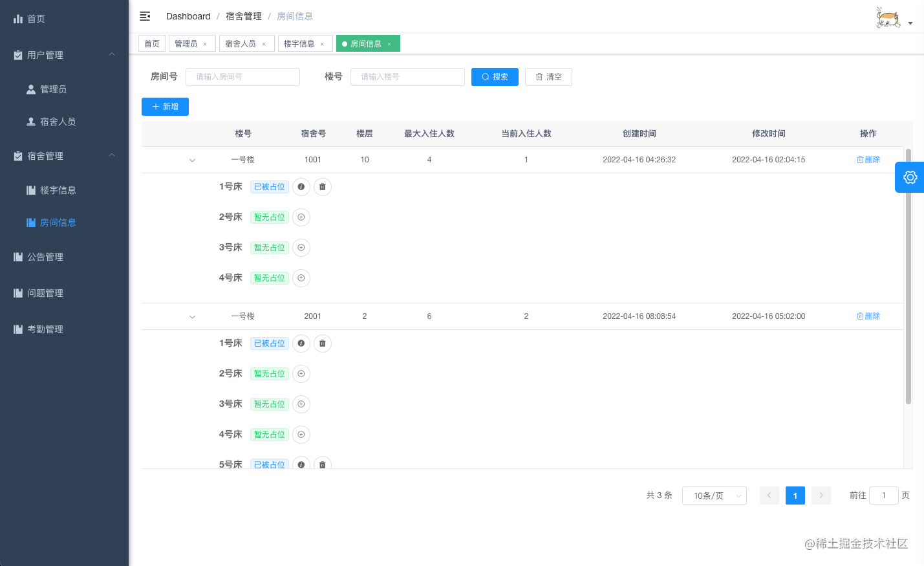The width and height of the screenshot is (924, 566).
Task: Collapse the expanded row for room 2001
Action: click(x=192, y=317)
